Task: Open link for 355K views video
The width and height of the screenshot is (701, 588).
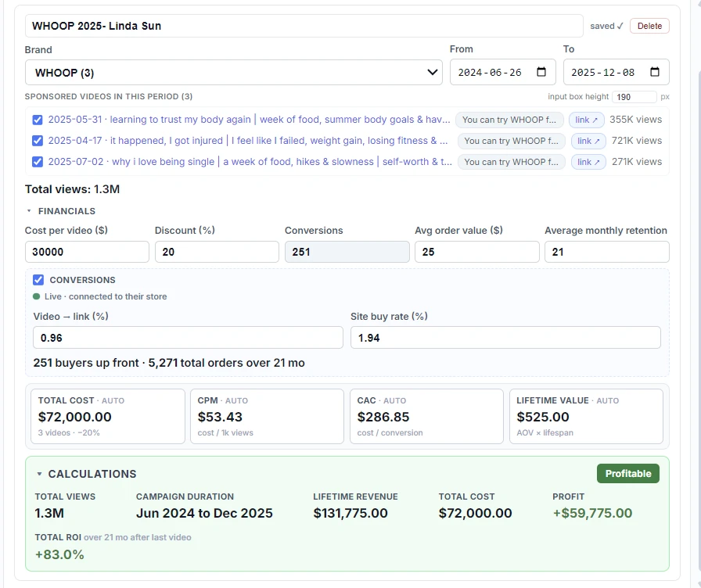Action: point(586,120)
